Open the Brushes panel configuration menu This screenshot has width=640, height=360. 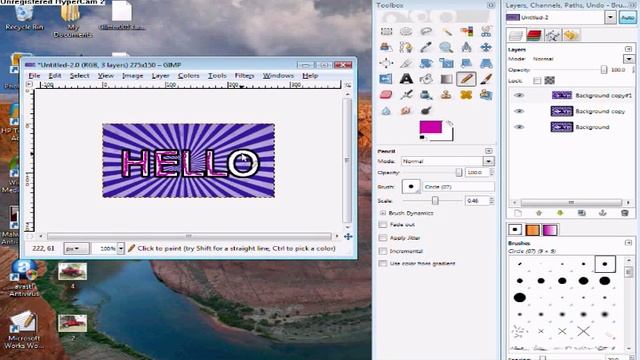coord(628,243)
